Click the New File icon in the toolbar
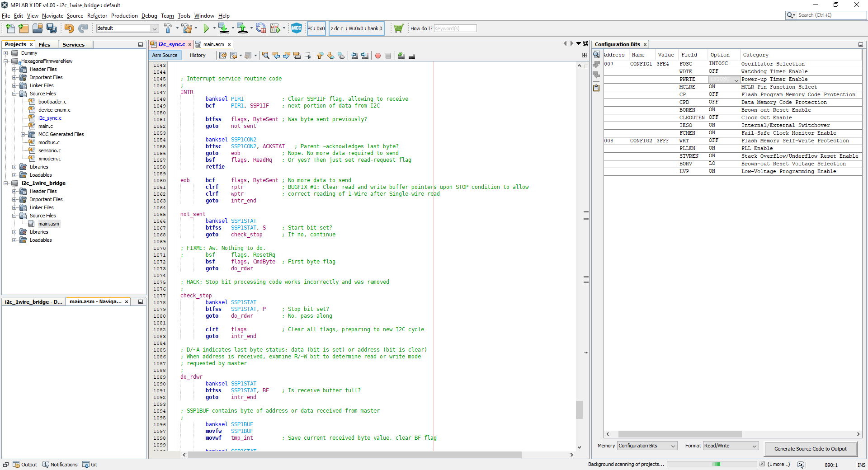This screenshot has height=470, width=868. pyautogui.click(x=10, y=28)
